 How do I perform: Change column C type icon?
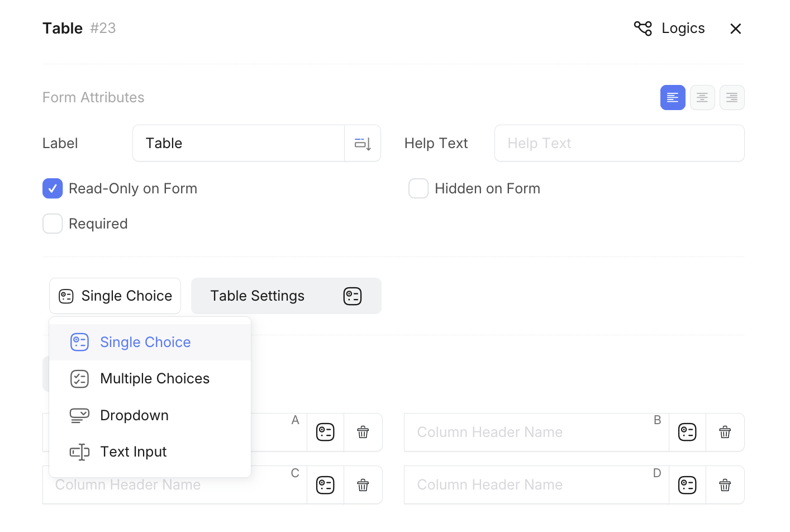point(325,485)
